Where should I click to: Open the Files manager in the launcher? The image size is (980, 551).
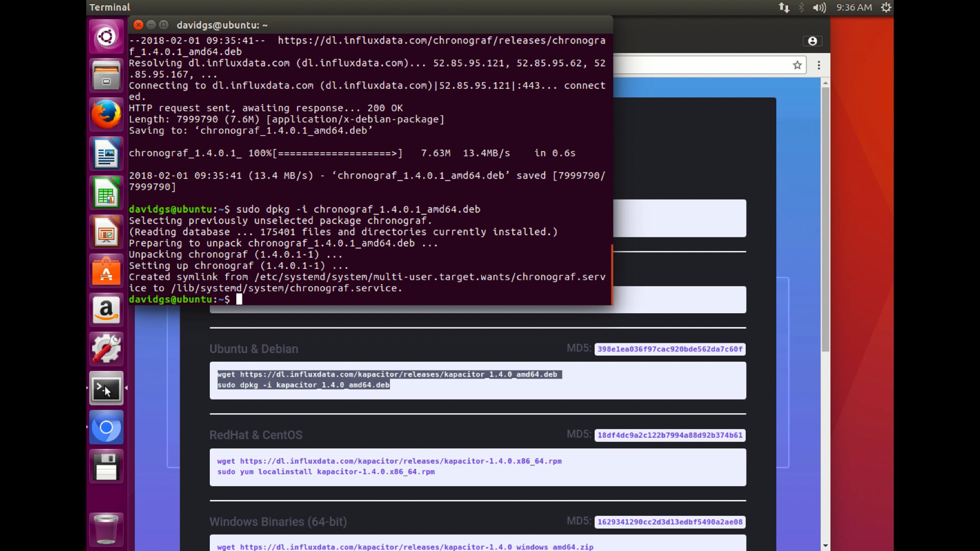[x=106, y=76]
